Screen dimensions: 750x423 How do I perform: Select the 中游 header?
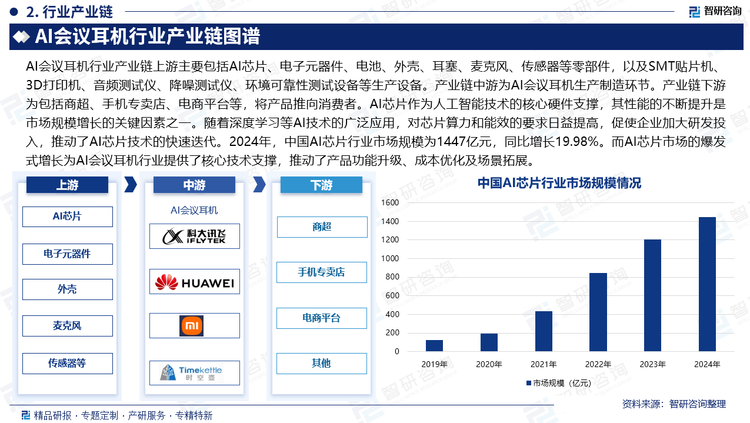(x=194, y=185)
